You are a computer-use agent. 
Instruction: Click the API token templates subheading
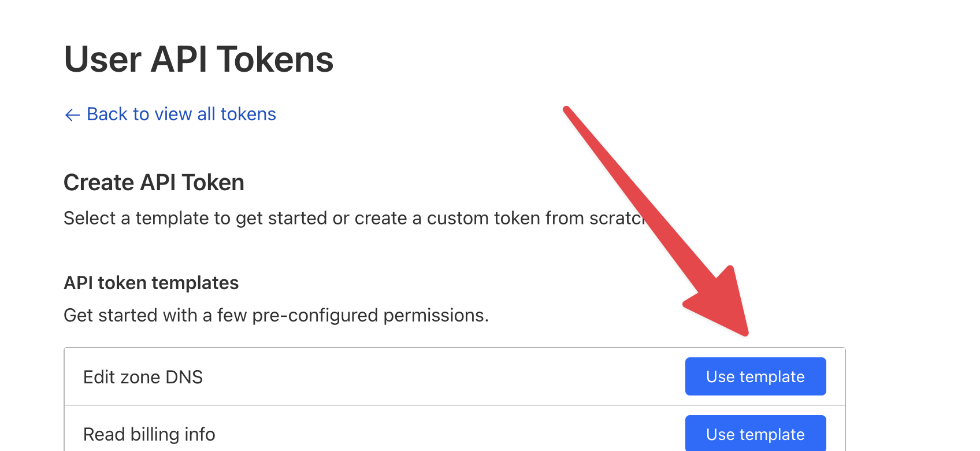coord(151,283)
